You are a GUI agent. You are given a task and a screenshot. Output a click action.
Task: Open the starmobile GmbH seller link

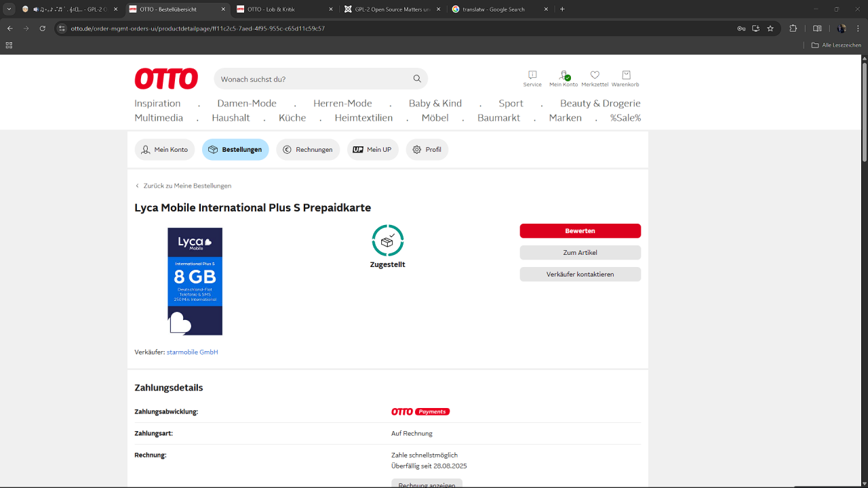pos(192,352)
